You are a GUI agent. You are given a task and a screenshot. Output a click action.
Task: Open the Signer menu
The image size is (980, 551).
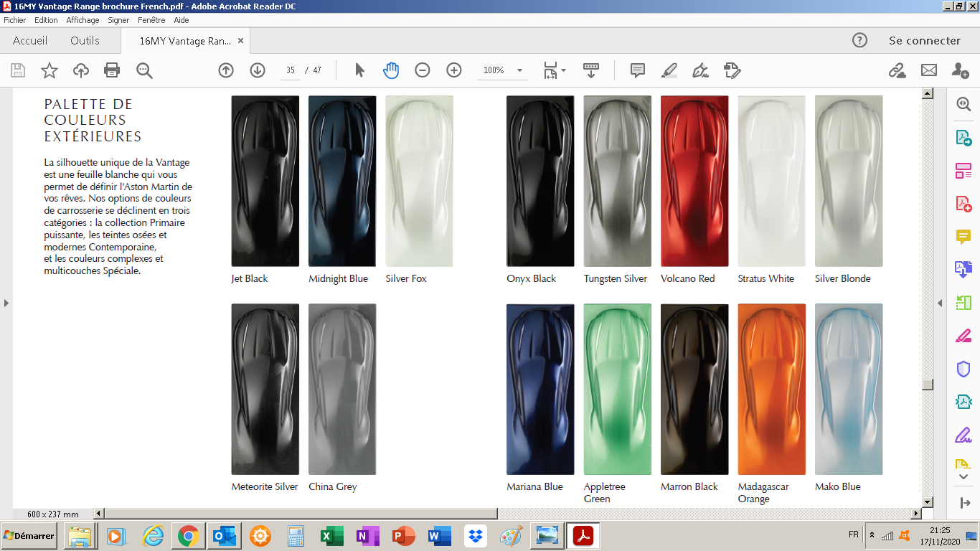(x=118, y=20)
